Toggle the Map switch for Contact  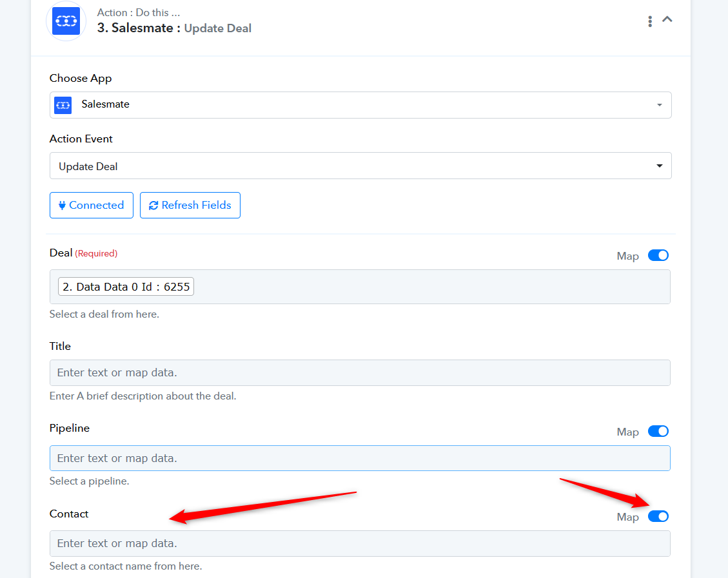[658, 516]
